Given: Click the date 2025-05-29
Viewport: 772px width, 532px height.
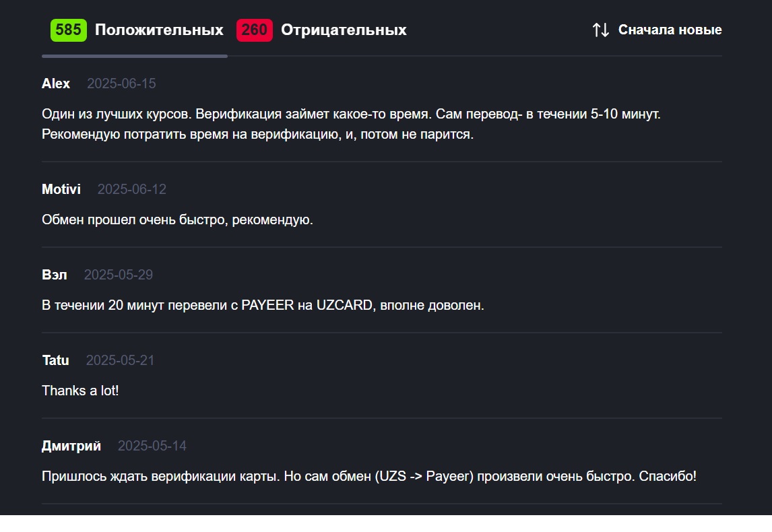Looking at the screenshot, I should 119,275.
